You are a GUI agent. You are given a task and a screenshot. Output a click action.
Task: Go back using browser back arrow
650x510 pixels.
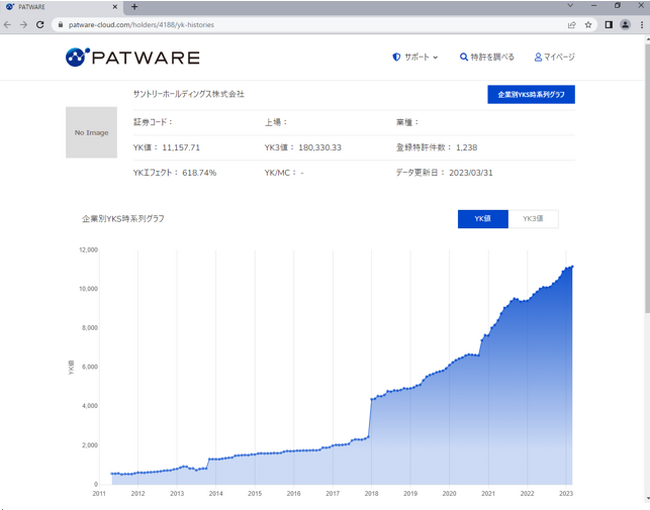point(9,24)
